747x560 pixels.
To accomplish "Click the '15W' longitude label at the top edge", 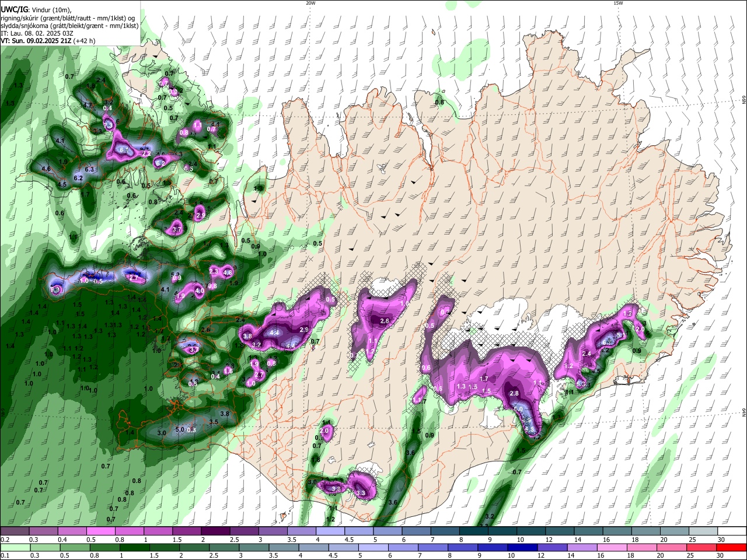I will [x=617, y=3].
